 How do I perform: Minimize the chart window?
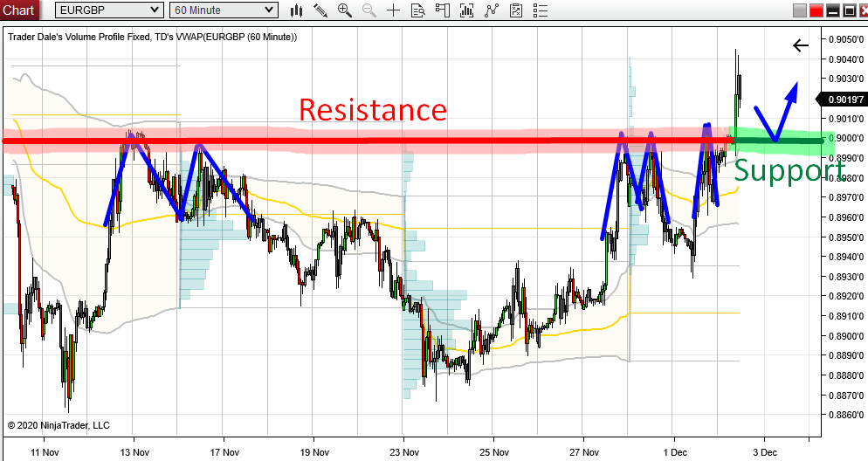pos(832,10)
